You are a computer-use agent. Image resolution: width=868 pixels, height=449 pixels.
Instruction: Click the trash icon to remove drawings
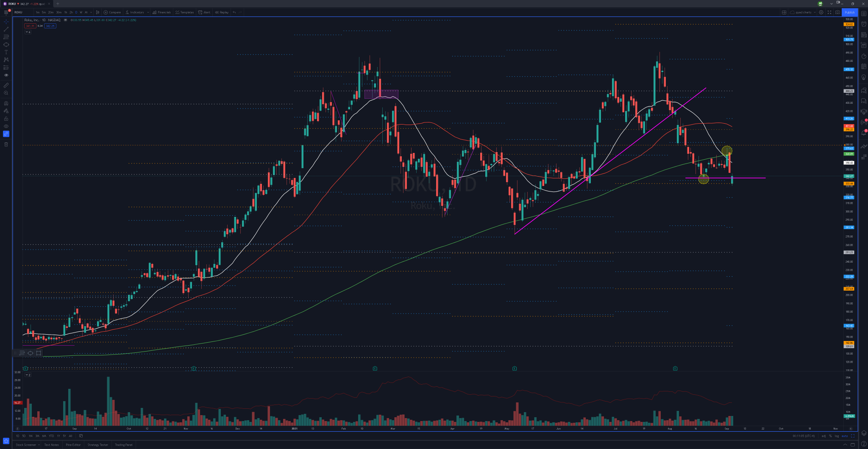click(x=6, y=144)
